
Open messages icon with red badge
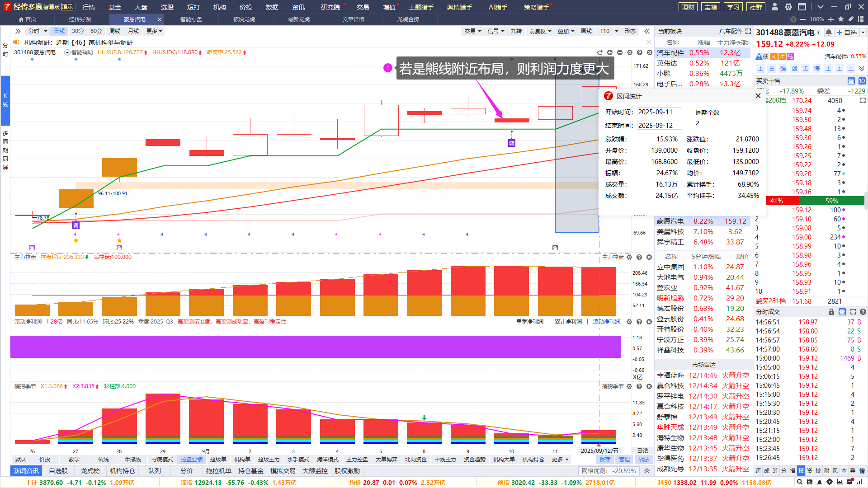click(849, 482)
